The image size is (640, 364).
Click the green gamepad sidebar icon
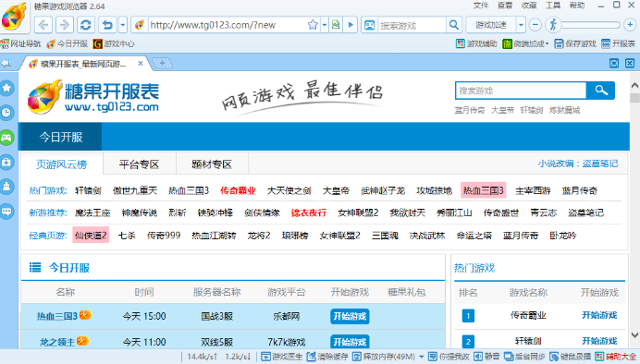pyautogui.click(x=7, y=138)
